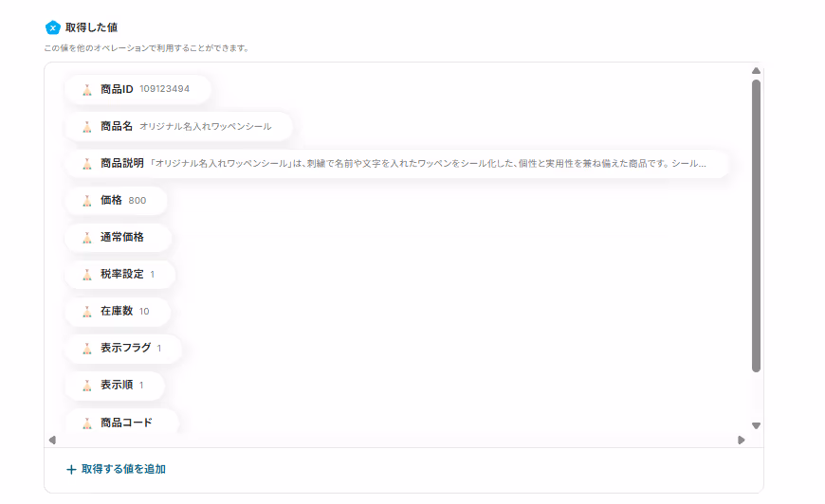Viewport: 825px width, 504px height.
Task: Click the vertical scrollbar thumb
Action: tap(756, 226)
